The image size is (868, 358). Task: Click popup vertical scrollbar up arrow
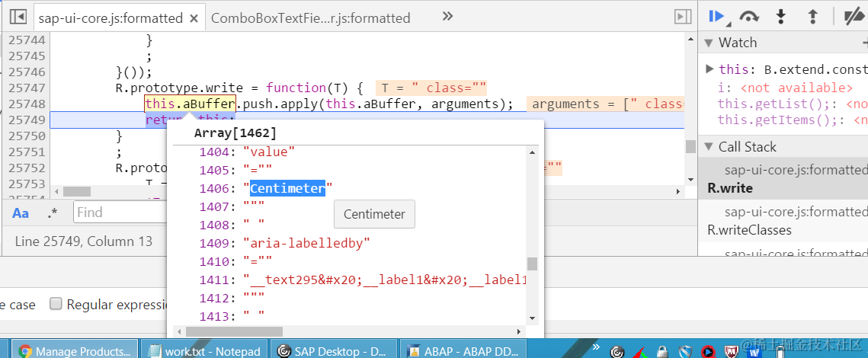[532, 152]
